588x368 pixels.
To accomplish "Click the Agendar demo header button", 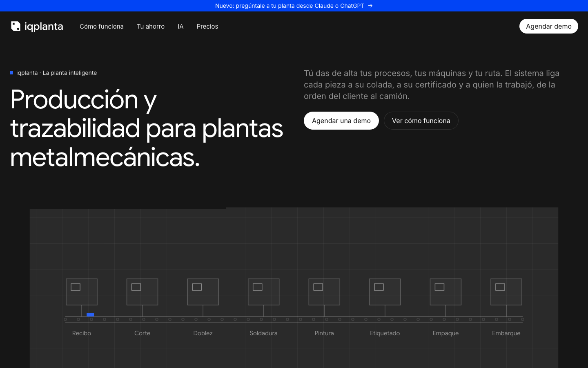I will point(549,26).
